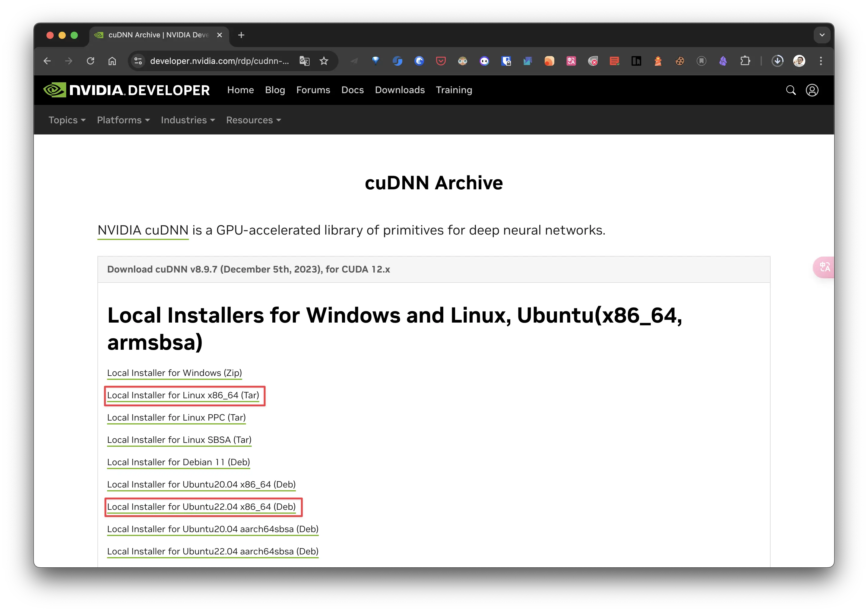Open the Industries dropdown menu
This screenshot has width=868, height=612.
(x=188, y=120)
